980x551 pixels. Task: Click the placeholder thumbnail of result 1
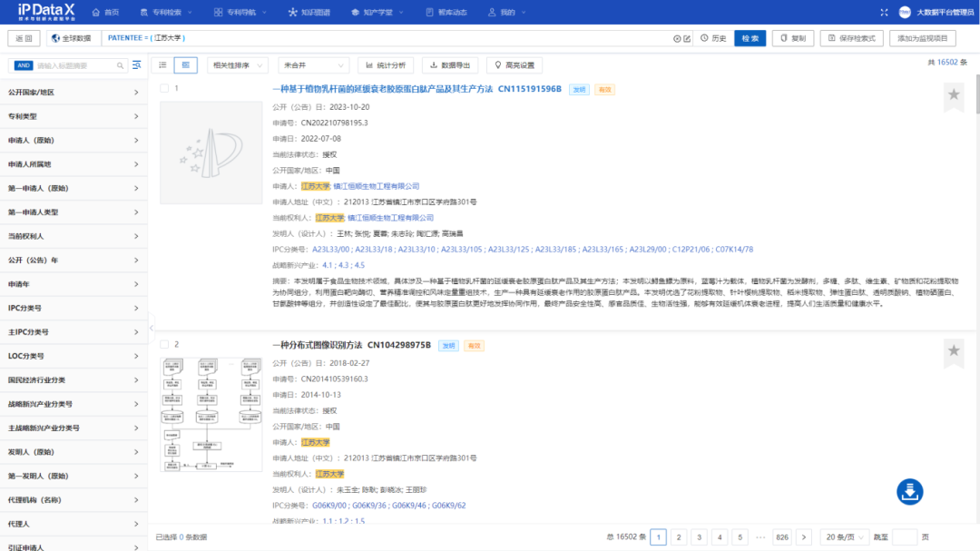pyautogui.click(x=211, y=153)
